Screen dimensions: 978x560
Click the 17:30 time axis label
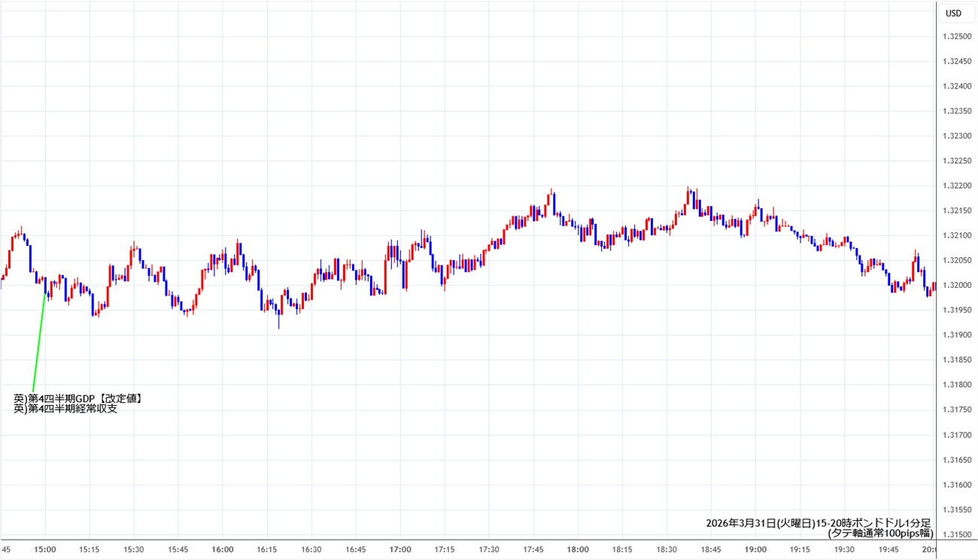point(489,549)
